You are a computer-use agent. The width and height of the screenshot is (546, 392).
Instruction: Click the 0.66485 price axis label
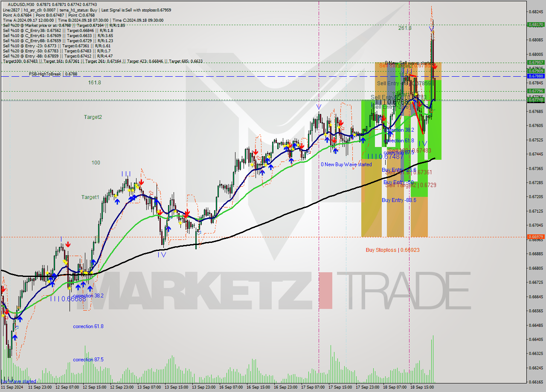tap(536, 325)
